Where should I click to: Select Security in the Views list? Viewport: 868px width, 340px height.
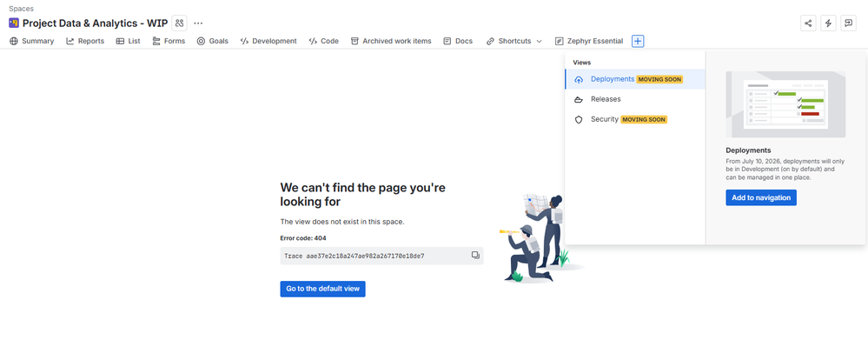coord(635,119)
